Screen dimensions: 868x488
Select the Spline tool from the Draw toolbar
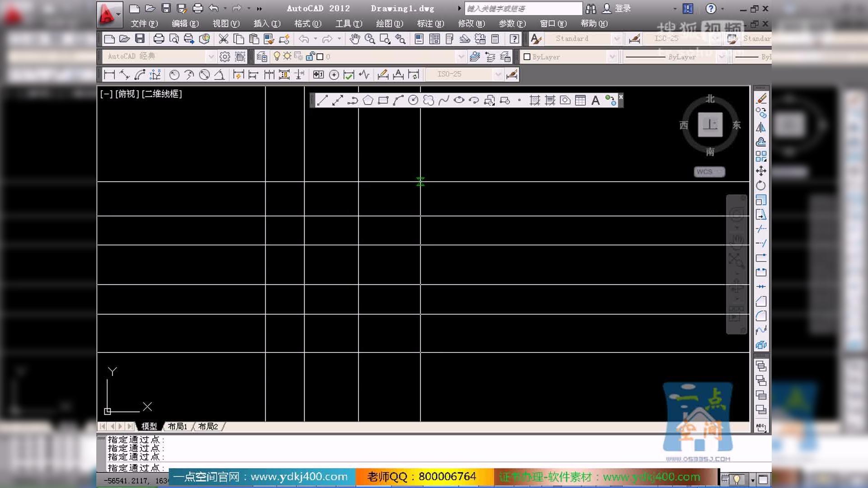pos(444,100)
